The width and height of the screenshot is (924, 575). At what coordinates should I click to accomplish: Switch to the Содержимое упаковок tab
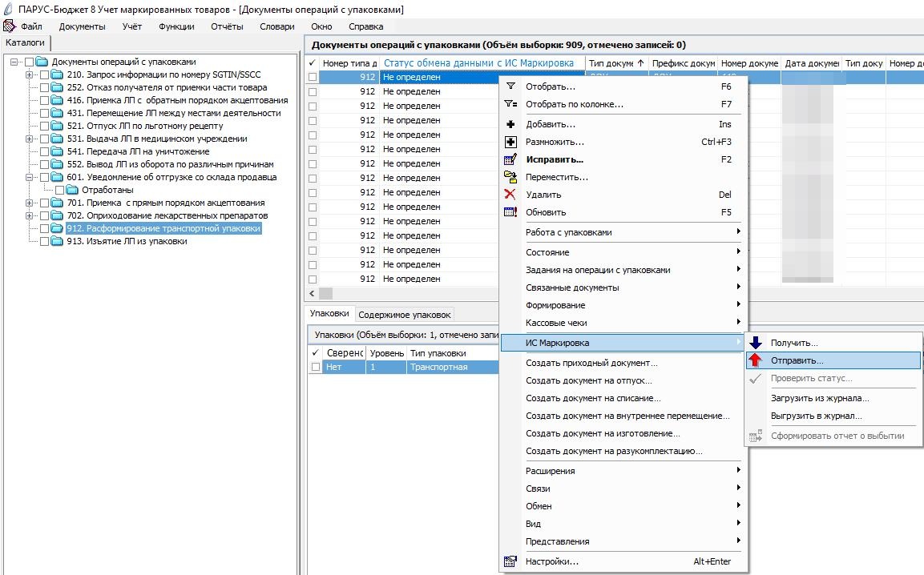pyautogui.click(x=404, y=315)
